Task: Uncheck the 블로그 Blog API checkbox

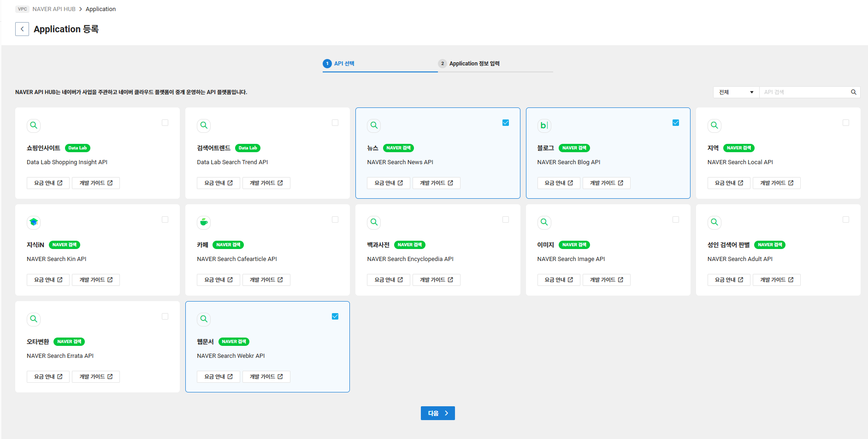Action: pyautogui.click(x=676, y=123)
